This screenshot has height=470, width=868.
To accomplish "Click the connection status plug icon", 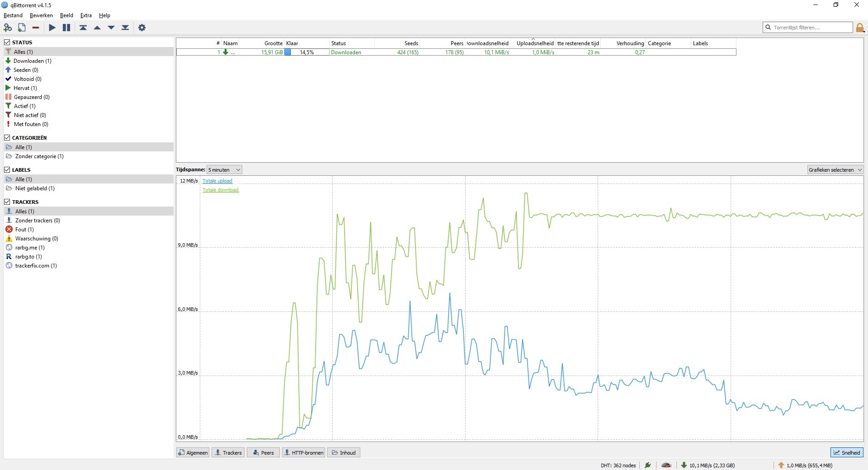I will 648,465.
